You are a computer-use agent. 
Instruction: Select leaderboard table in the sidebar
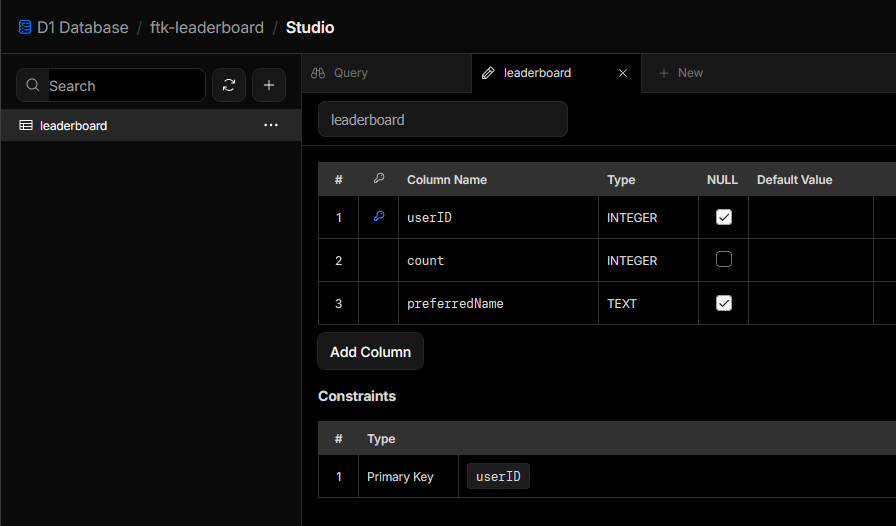coord(74,125)
